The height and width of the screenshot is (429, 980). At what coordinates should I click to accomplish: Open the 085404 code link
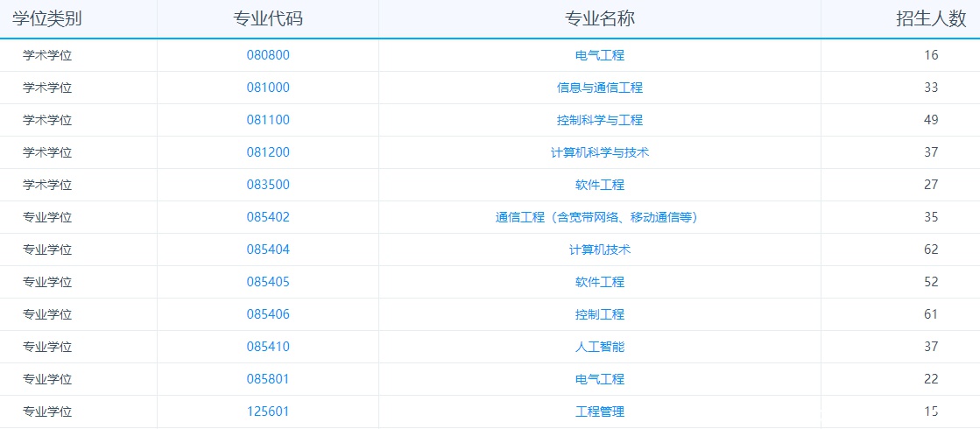pyautogui.click(x=268, y=250)
